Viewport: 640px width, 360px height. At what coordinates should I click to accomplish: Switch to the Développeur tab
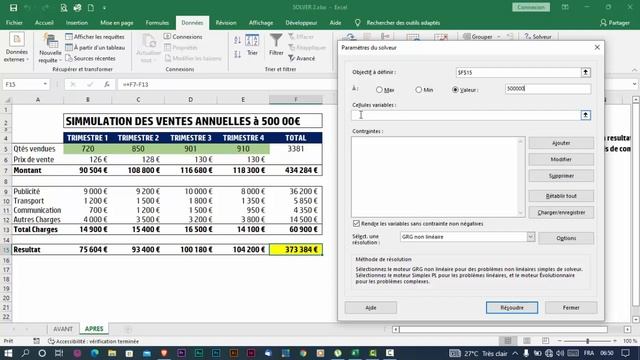[x=301, y=23]
